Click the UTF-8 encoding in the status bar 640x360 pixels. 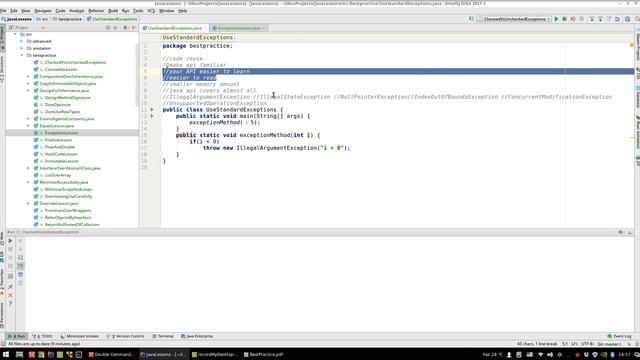587,344
